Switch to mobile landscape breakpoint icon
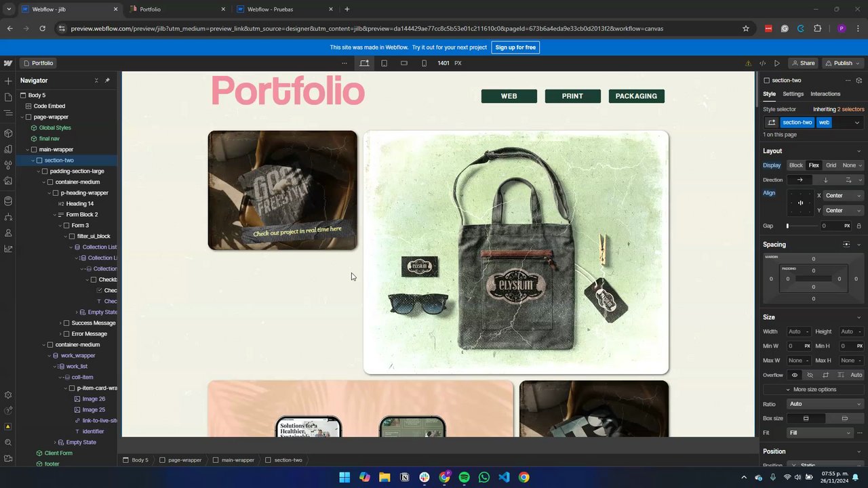The height and width of the screenshot is (488, 868). [404, 63]
